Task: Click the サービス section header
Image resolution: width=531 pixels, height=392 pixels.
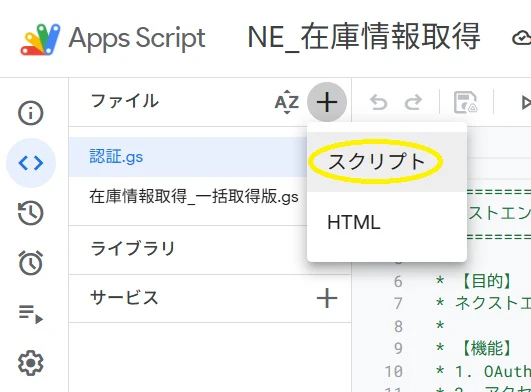Action: click(x=124, y=298)
